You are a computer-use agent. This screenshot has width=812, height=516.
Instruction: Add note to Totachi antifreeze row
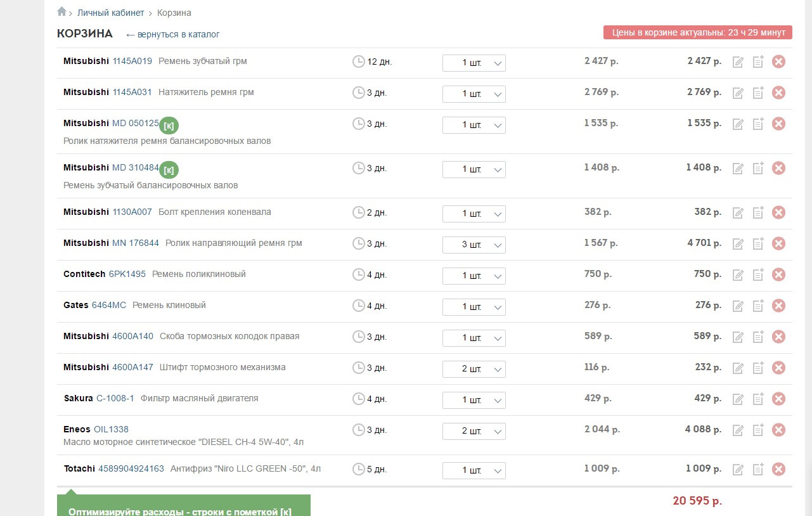click(x=757, y=469)
